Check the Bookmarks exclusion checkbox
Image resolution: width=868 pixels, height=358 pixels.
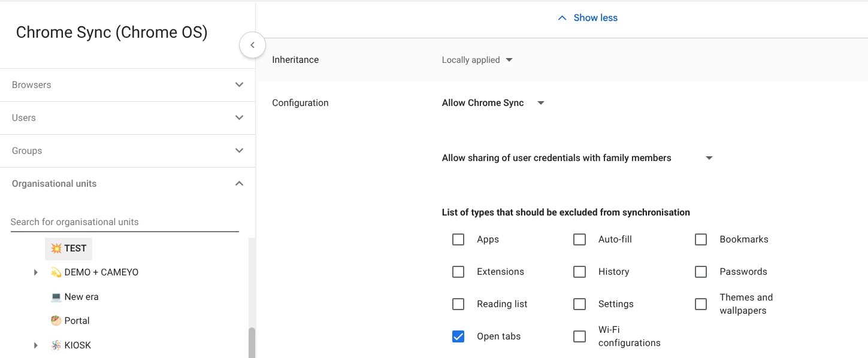pos(701,239)
